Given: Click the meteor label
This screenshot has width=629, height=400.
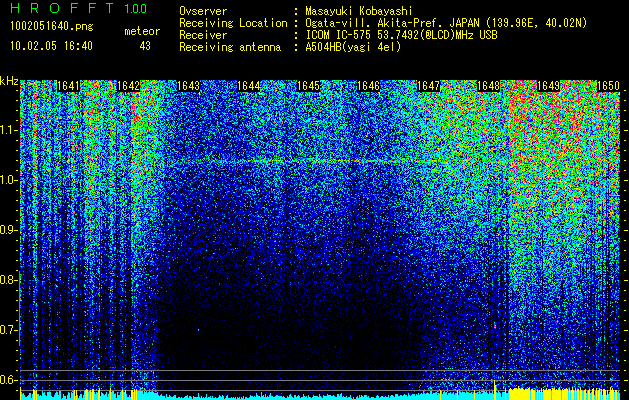Looking at the screenshot, I should [x=142, y=31].
